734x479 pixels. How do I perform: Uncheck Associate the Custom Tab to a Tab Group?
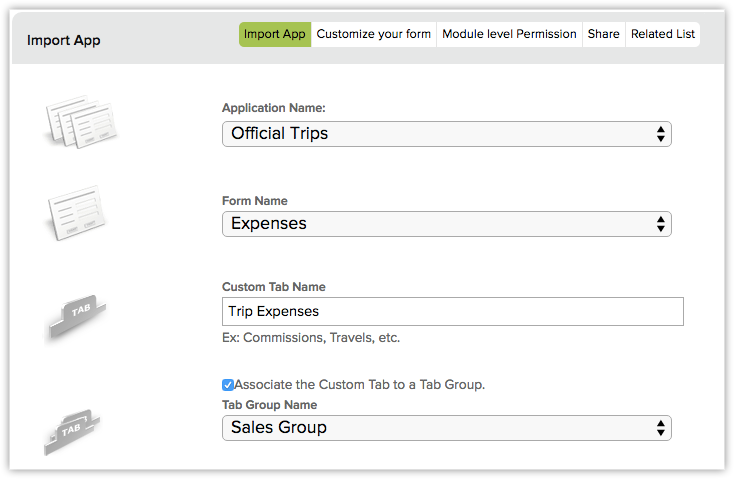point(228,384)
